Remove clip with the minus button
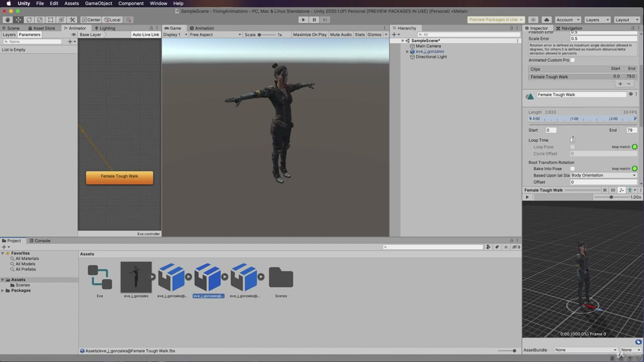This screenshot has height=362, width=644. point(629,84)
